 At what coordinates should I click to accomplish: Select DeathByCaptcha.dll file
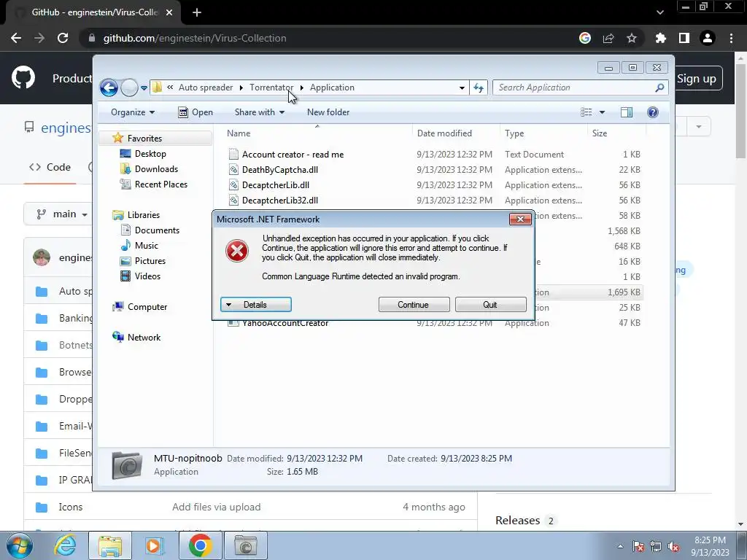click(279, 170)
